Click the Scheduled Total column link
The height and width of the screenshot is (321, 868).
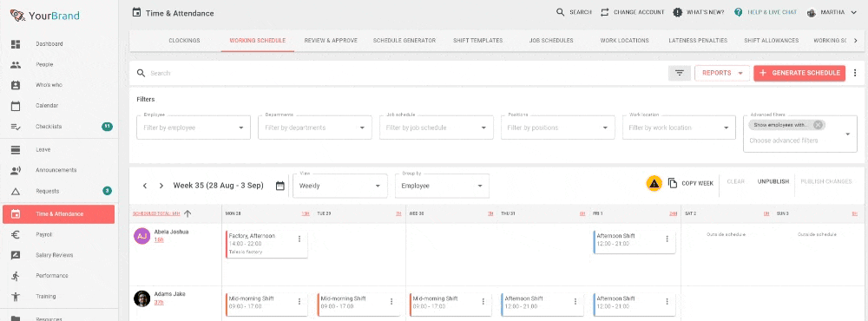coord(156,213)
